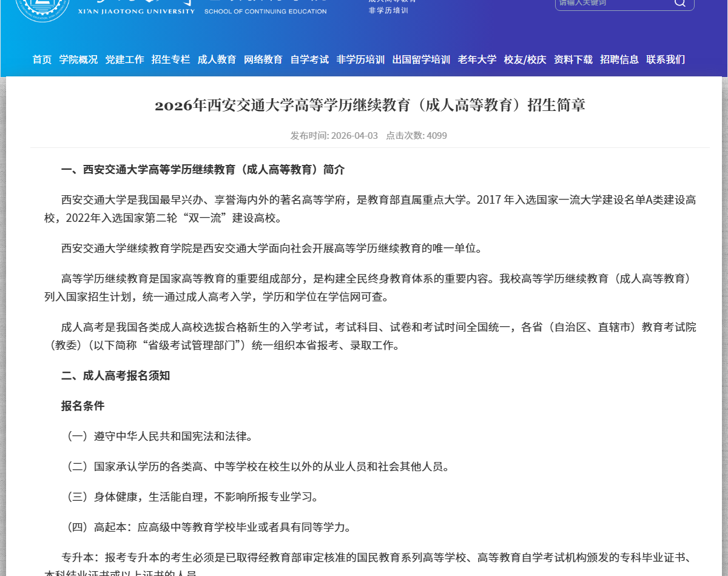The height and width of the screenshot is (576, 728).
Task: Open the 资料下载 menu item
Action: 573,59
